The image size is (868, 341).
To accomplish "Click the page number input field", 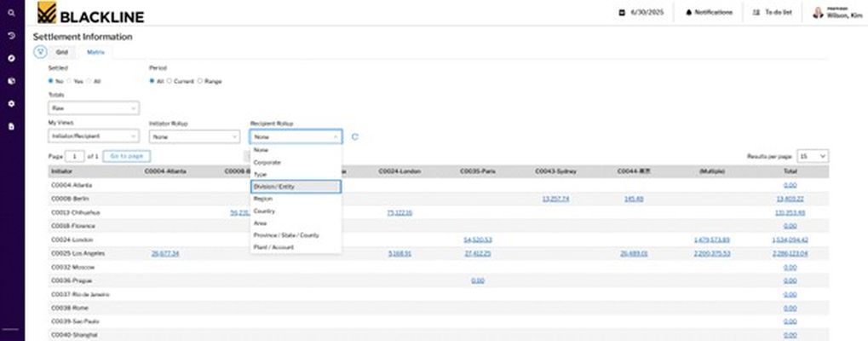I will [x=76, y=156].
